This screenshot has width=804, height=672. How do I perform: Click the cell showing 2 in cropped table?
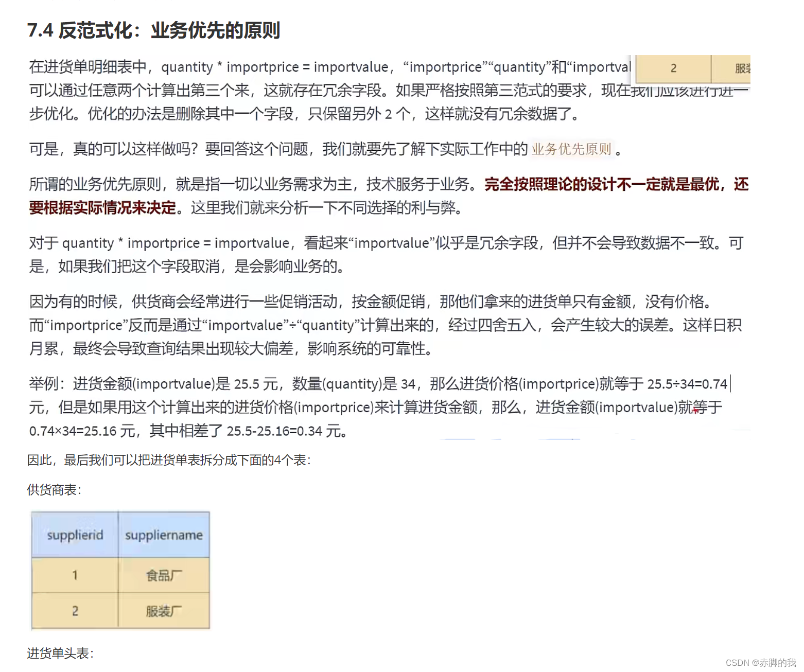click(673, 68)
